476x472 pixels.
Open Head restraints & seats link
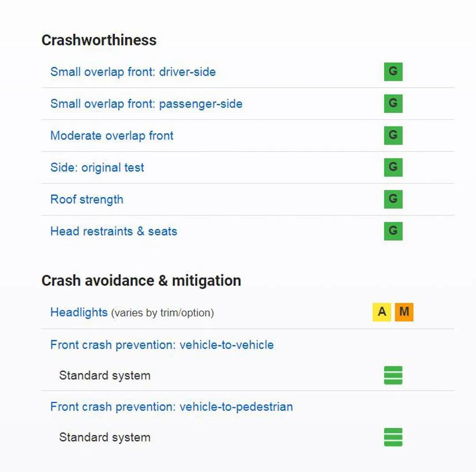point(113,231)
